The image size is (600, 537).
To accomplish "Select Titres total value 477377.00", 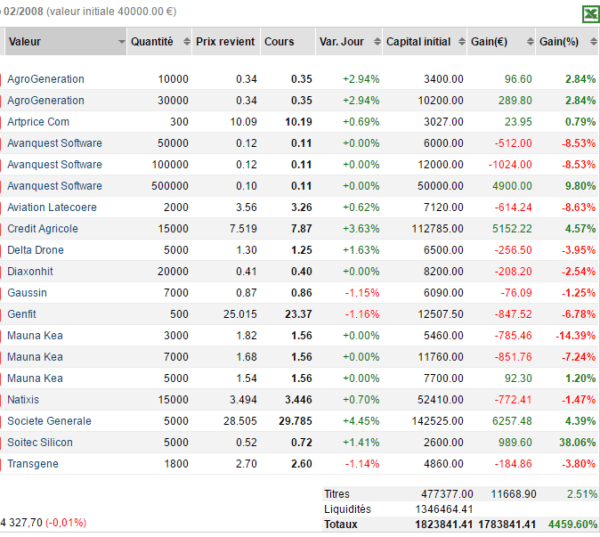I will coord(447,494).
